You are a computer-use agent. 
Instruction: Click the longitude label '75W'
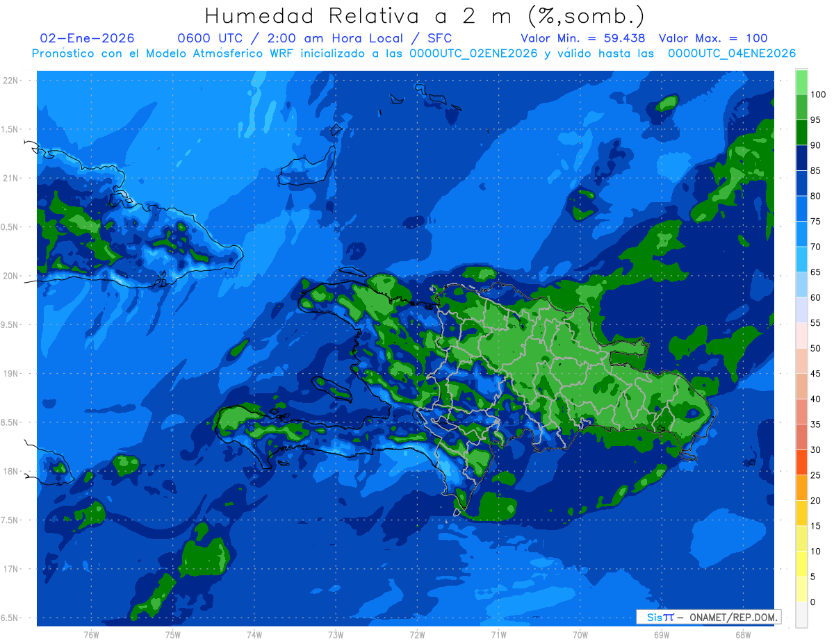click(172, 634)
